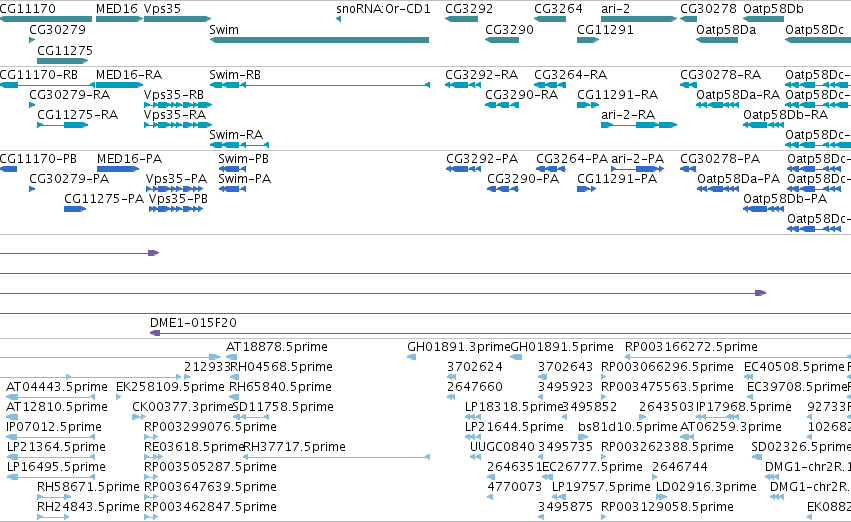
Task: Select EST RH58671.5prime
Action: point(88,487)
